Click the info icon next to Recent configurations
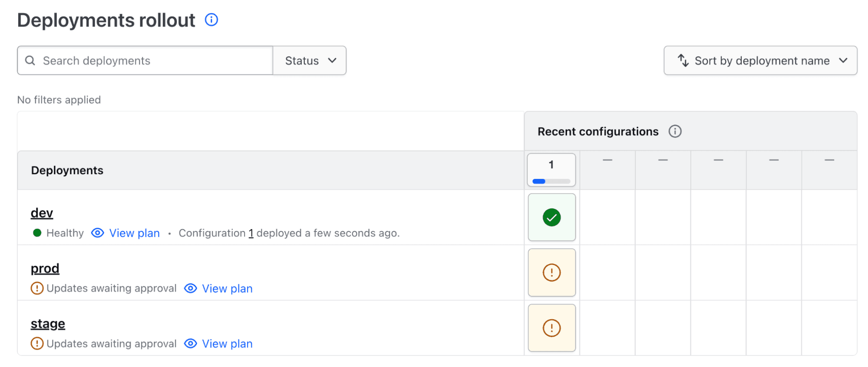 point(675,131)
